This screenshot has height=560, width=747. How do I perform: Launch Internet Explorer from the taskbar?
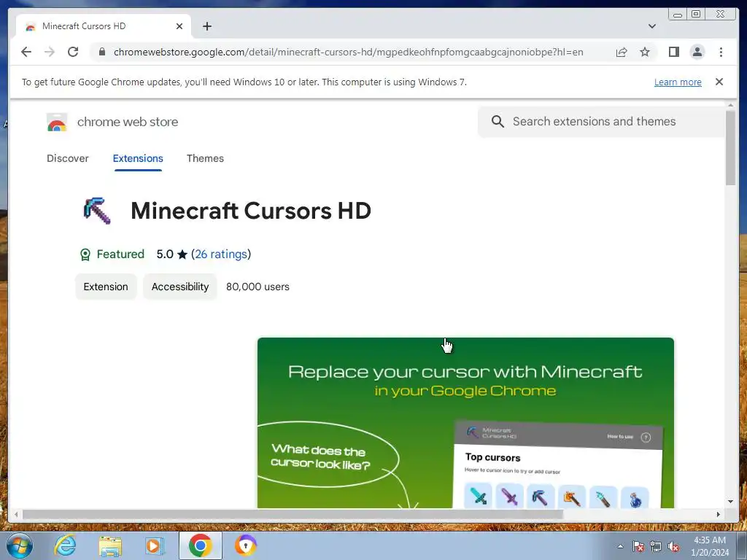tap(65, 545)
